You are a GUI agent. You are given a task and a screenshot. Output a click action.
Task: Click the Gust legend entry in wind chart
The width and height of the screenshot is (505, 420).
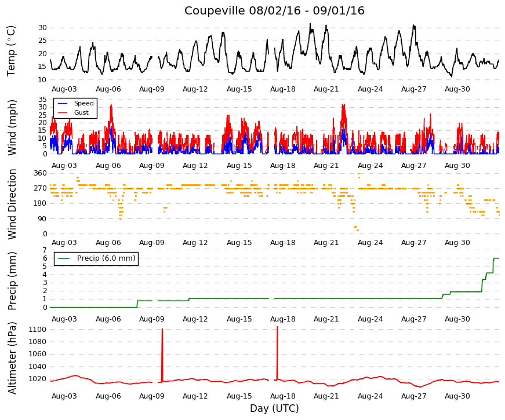click(x=81, y=112)
